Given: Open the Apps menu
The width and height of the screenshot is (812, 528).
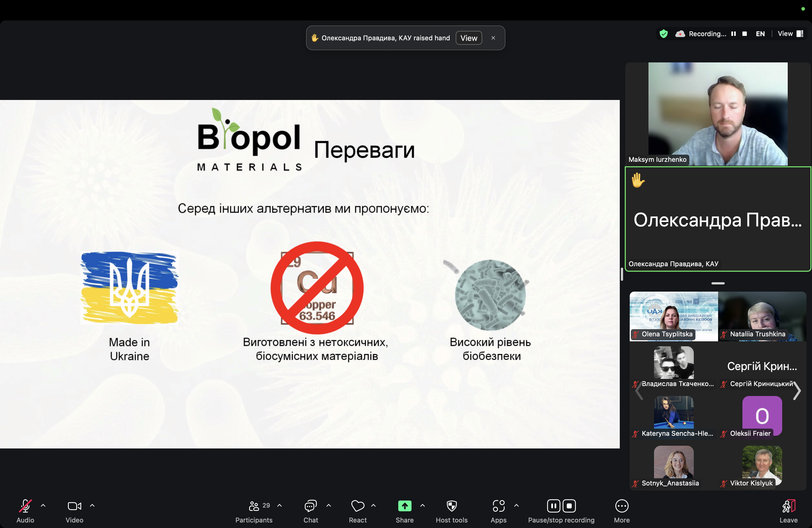Looking at the screenshot, I should tap(499, 511).
